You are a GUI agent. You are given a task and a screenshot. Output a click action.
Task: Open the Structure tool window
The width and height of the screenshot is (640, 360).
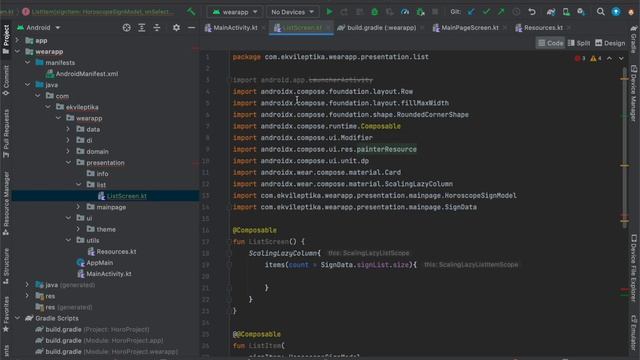point(6,266)
